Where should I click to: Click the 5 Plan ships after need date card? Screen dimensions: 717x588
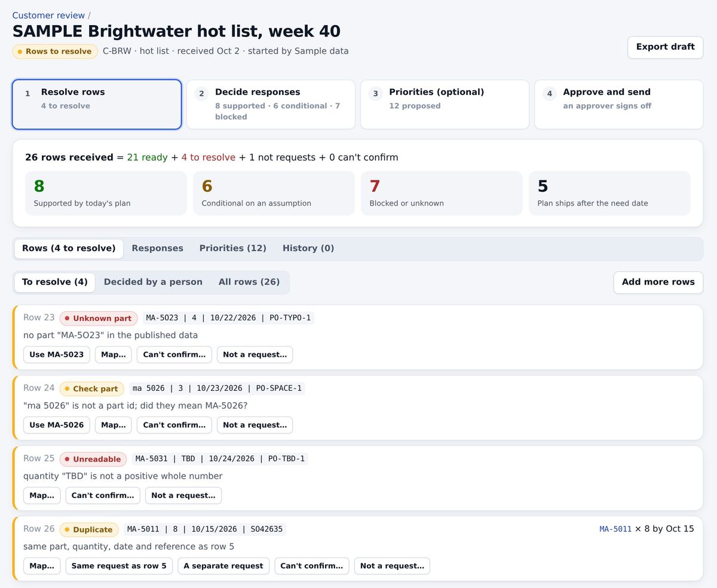click(609, 193)
